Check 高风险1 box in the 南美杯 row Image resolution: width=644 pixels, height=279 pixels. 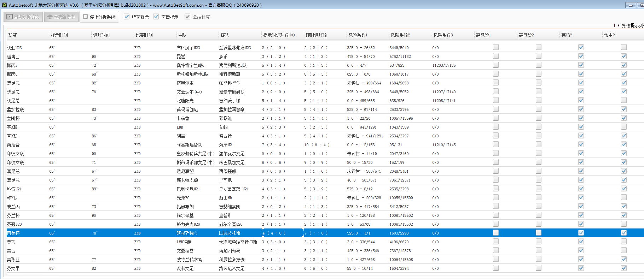pyautogui.click(x=496, y=233)
